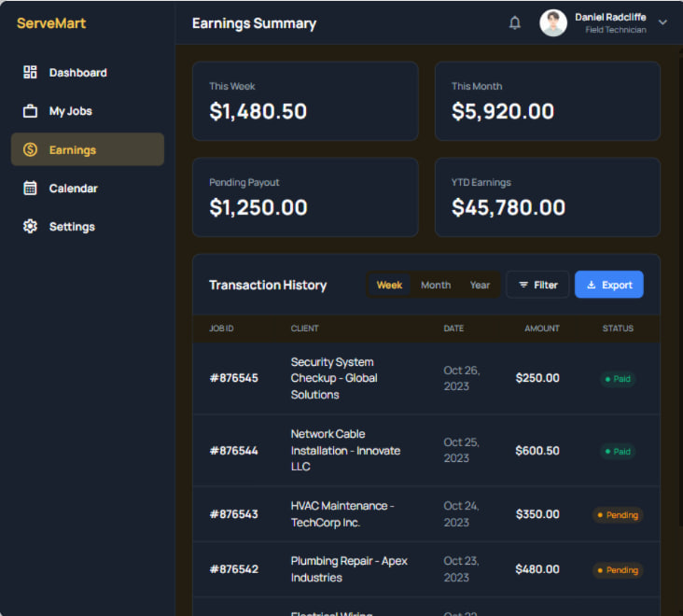The image size is (683, 616).
Task: Select the YTD Earnings $45,780.00 card
Action: tap(548, 197)
